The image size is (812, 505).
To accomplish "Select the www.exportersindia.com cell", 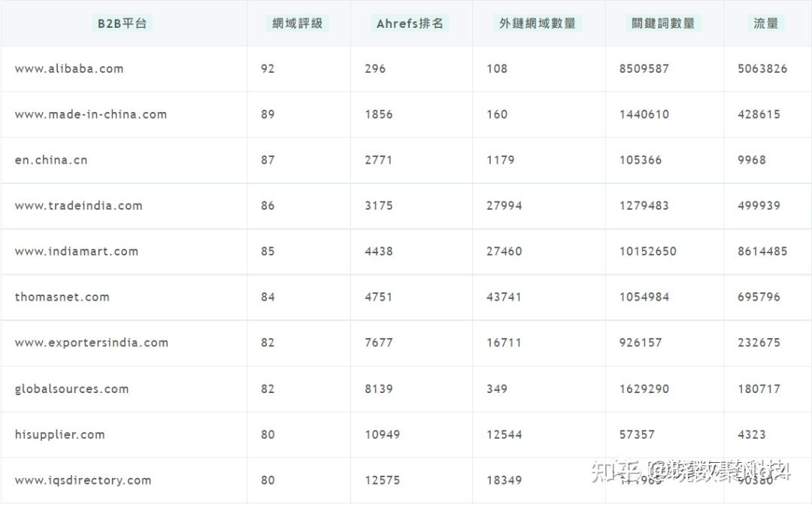I will coord(91,343).
